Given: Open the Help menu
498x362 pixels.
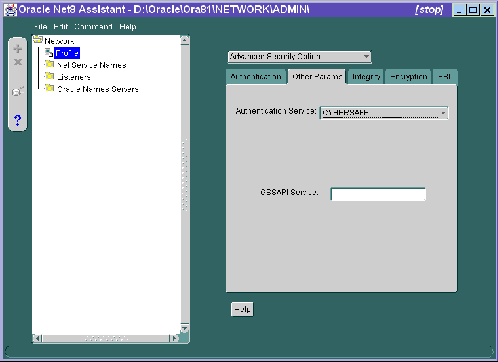Looking at the screenshot, I should tap(128, 27).
